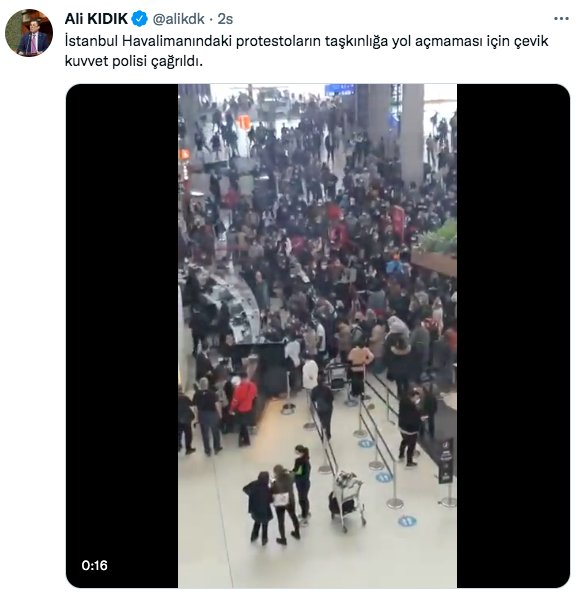Screen dimensions: 581x602
Task: Click the tweet text beginning with İstanbul Havalimanındaki
Action: click(306, 51)
